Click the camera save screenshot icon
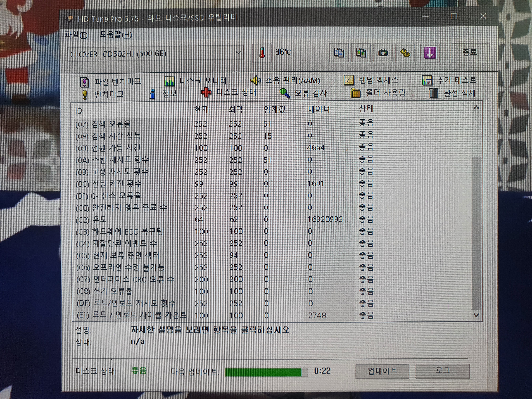Viewport: 532px width, 399px height. pyautogui.click(x=383, y=53)
